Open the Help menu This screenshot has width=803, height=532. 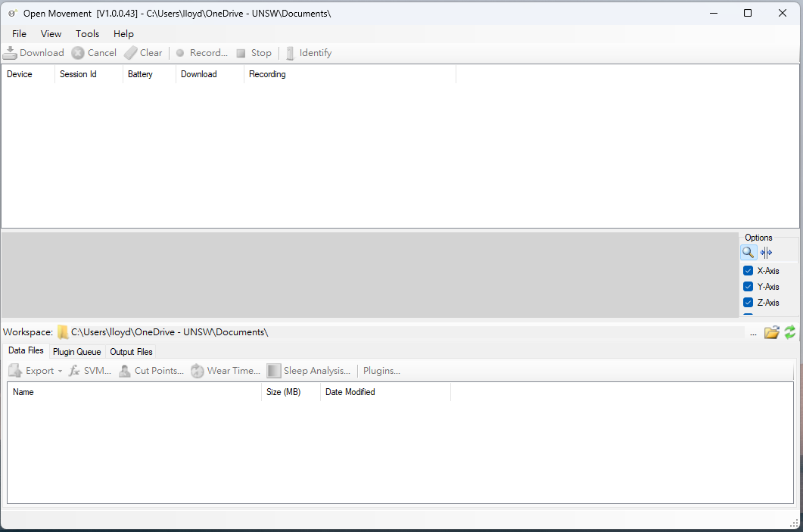tap(124, 34)
